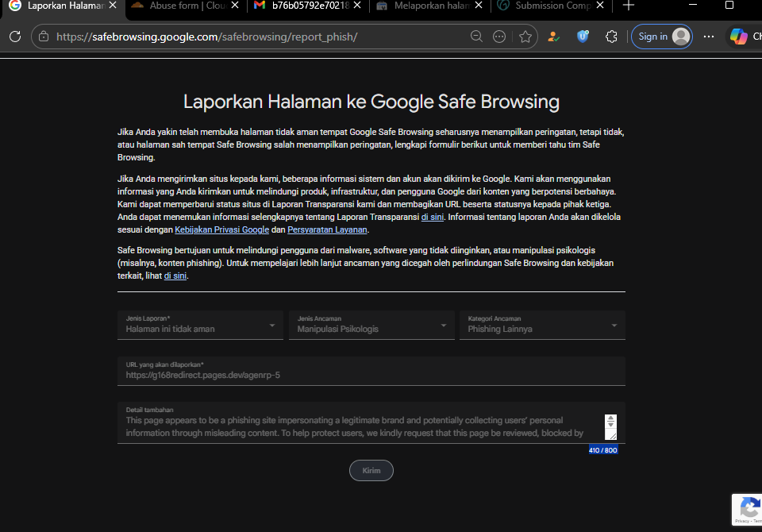Image resolution: width=762 pixels, height=532 pixels.
Task: Click heading Laporkan Halaman ke Google Safe Browsing
Action: click(371, 102)
